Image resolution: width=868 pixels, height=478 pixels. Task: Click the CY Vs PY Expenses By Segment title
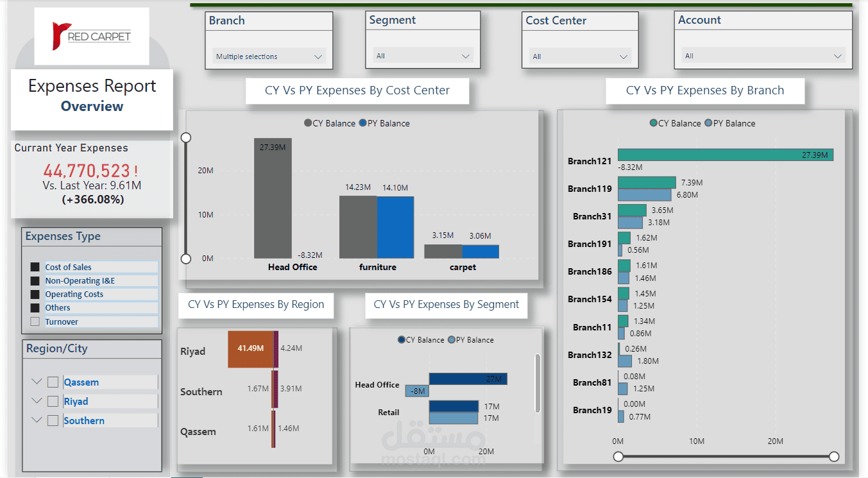tap(447, 304)
